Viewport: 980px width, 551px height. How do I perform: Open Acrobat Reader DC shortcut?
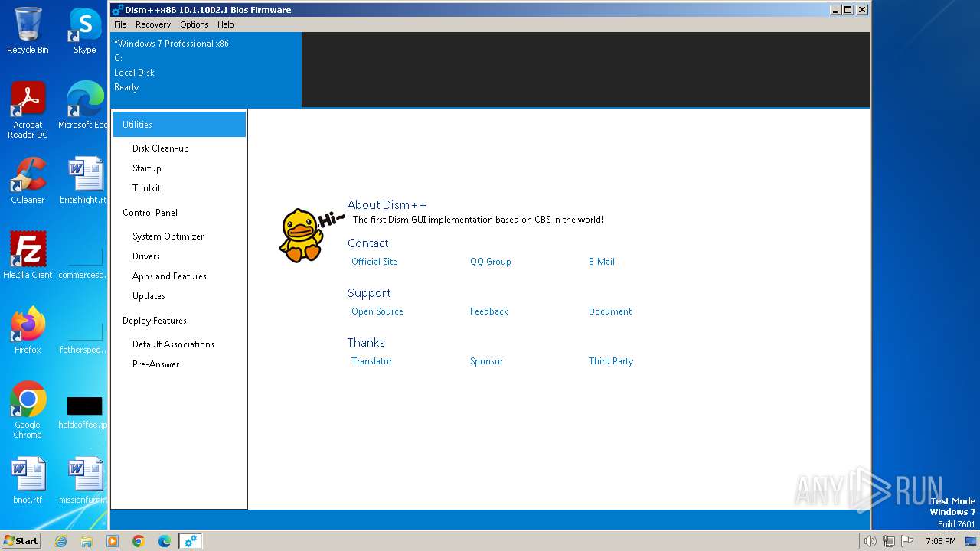point(28,110)
